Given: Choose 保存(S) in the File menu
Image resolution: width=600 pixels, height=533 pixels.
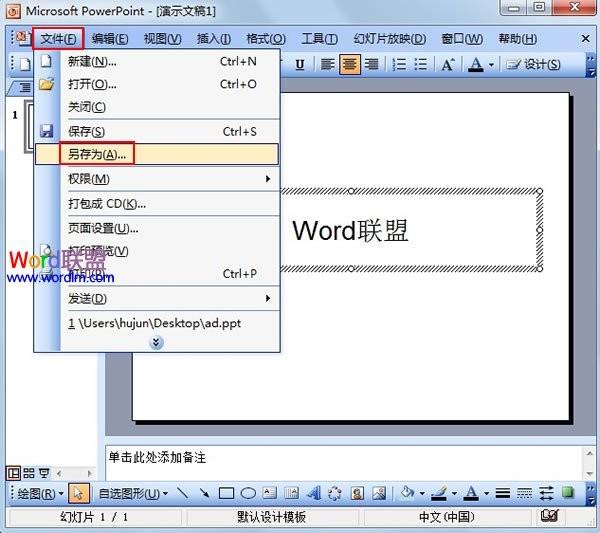Looking at the screenshot, I should pos(157,131).
